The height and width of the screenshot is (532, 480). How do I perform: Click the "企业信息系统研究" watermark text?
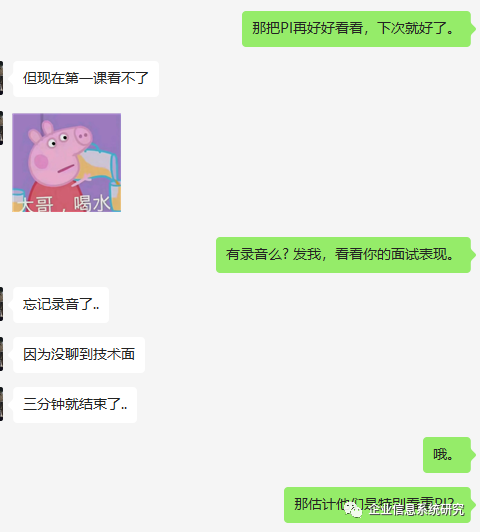[417, 510]
